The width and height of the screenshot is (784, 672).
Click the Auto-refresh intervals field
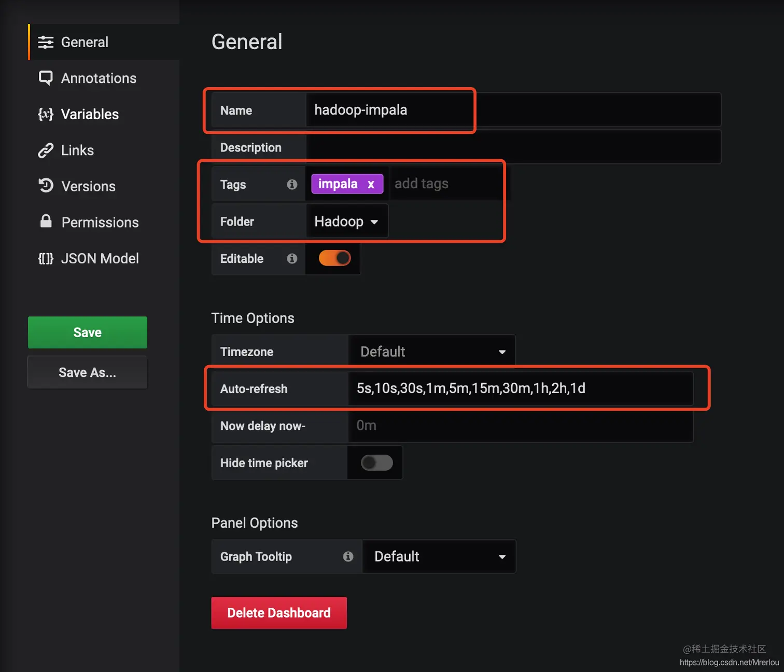(x=521, y=388)
